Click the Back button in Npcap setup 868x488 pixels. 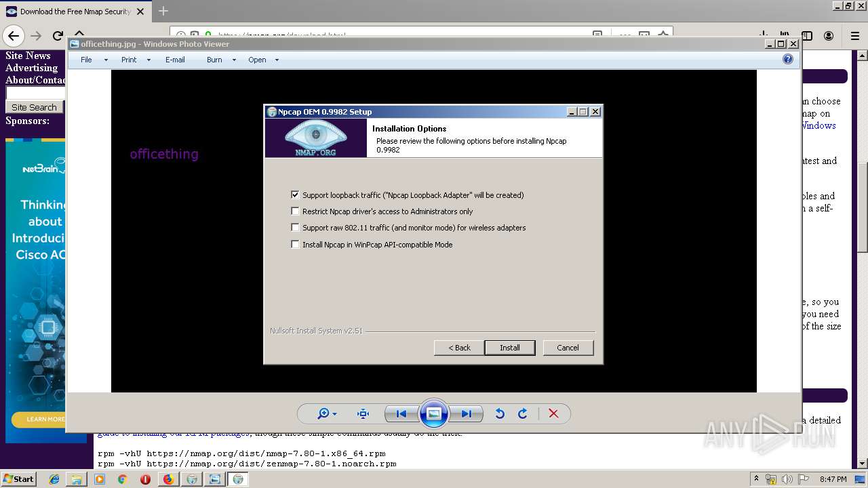459,348
